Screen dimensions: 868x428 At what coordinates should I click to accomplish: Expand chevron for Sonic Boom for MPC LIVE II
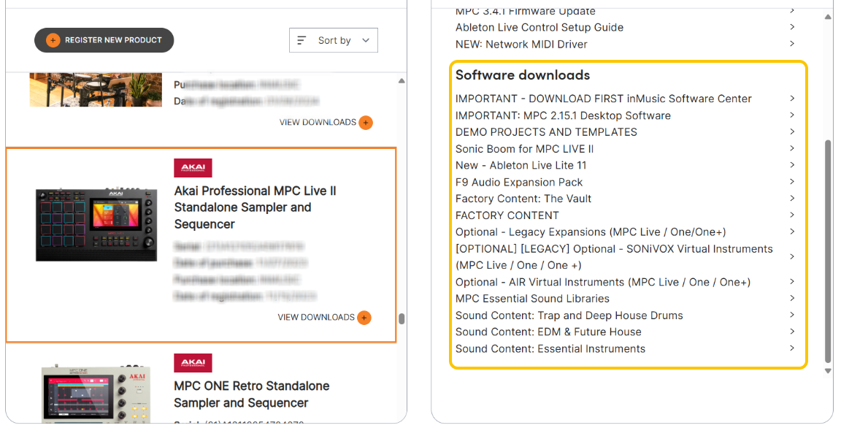(792, 148)
